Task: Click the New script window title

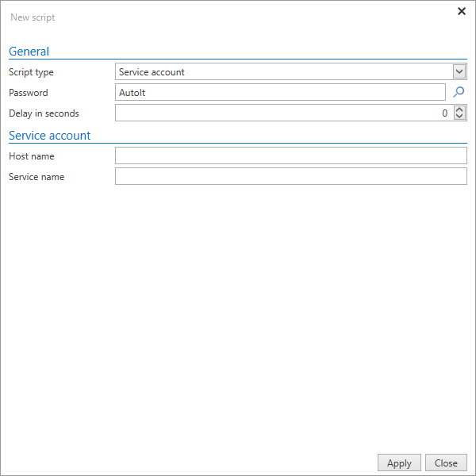Action: (x=33, y=17)
